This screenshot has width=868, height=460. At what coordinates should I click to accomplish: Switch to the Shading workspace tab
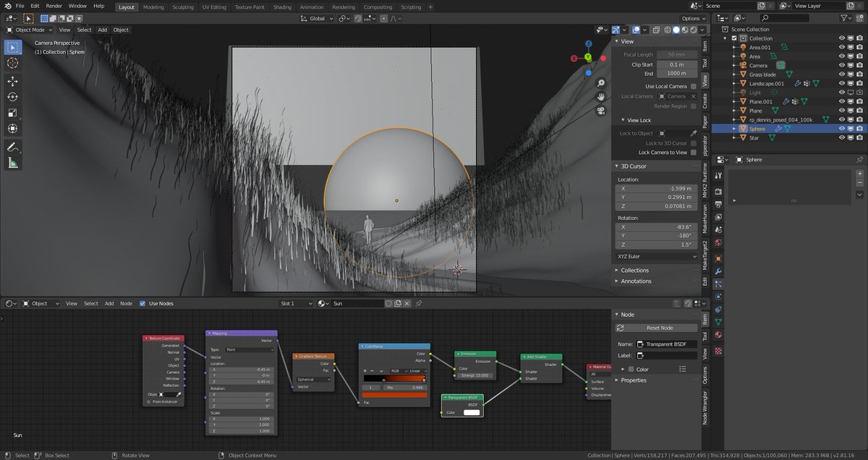coord(282,7)
